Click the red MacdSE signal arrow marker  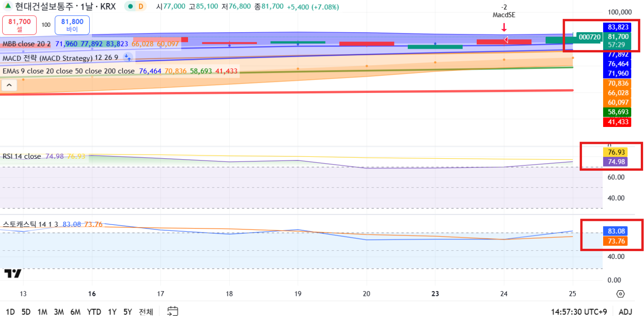pyautogui.click(x=504, y=27)
